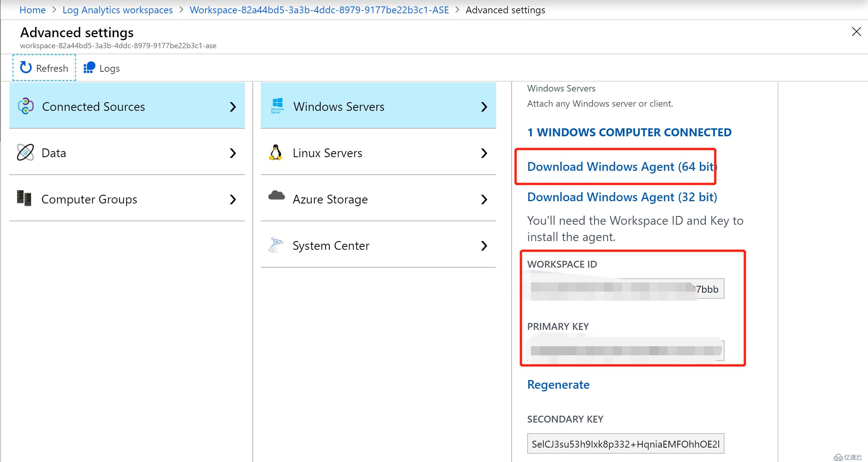Click the Azure Storage cloud icon

point(277,196)
